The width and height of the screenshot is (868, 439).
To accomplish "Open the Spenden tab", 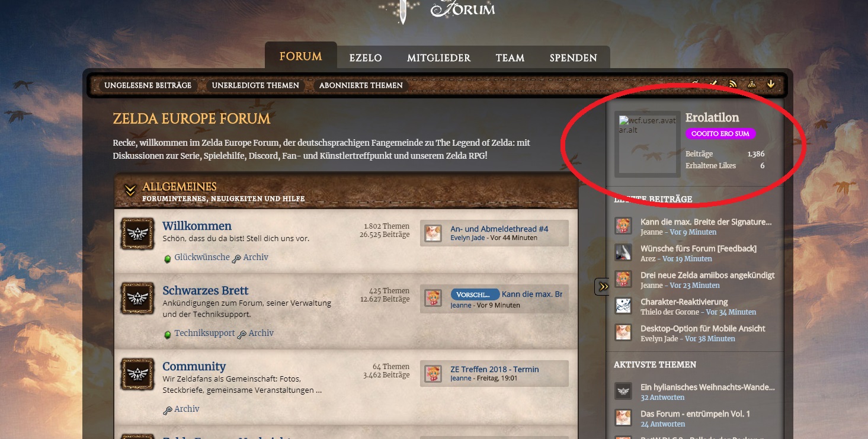I will [573, 58].
